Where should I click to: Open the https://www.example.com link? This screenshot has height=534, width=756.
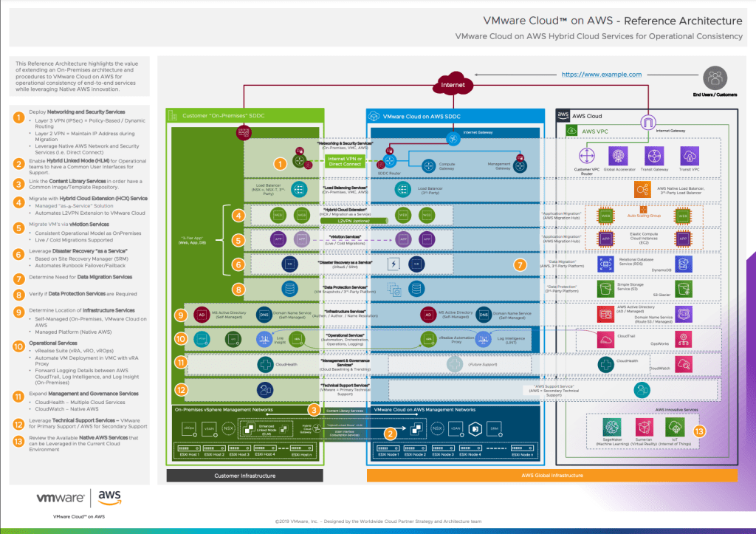pos(601,75)
